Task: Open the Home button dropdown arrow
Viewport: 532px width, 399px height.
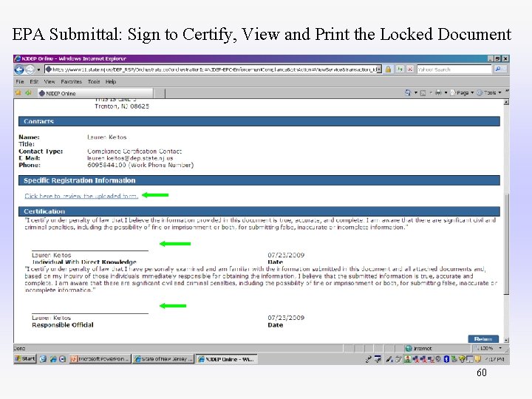Action: point(415,92)
